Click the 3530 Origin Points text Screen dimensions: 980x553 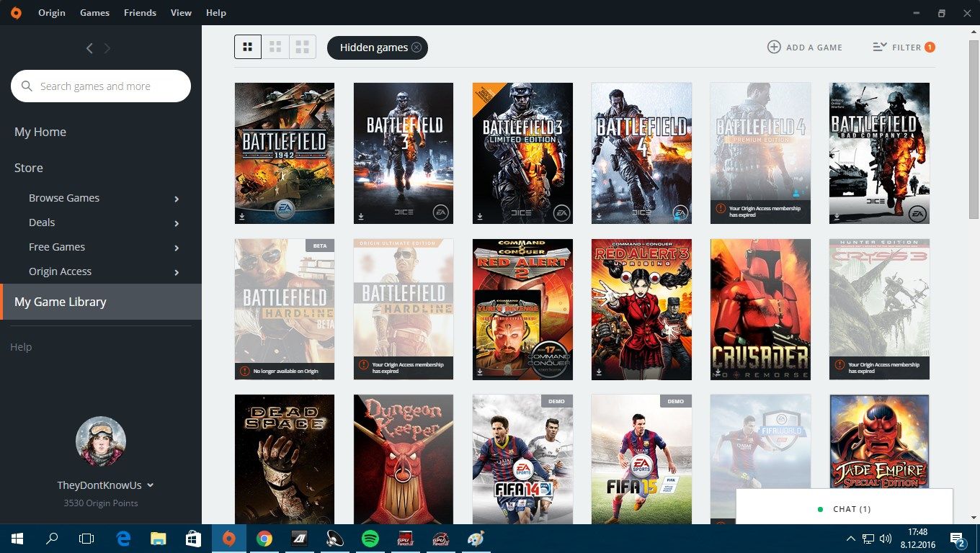click(x=101, y=503)
